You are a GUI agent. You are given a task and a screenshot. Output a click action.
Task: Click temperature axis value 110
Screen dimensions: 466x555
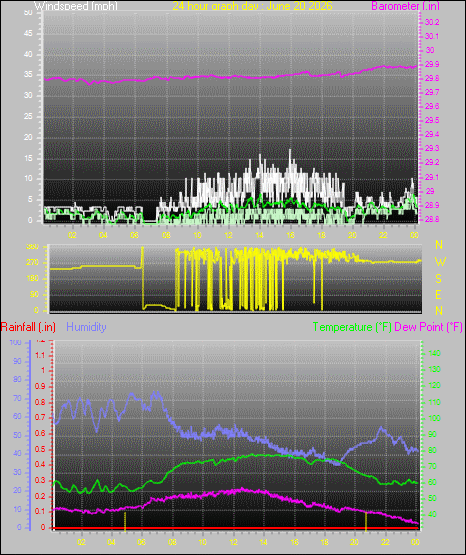tap(435, 402)
